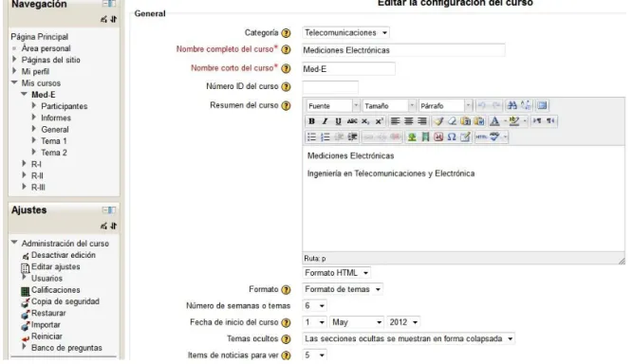
Task: Expand the R-II course node
Action: coord(24,175)
